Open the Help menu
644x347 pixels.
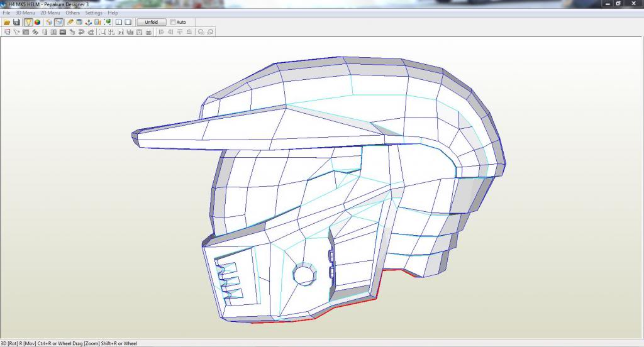point(113,13)
